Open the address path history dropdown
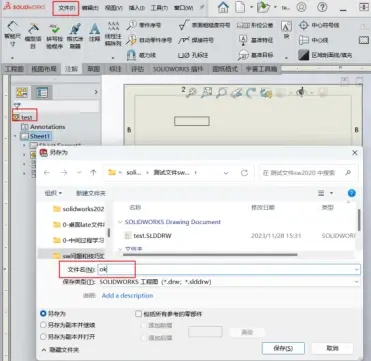This screenshot has height=361, width=371. tap(226, 173)
